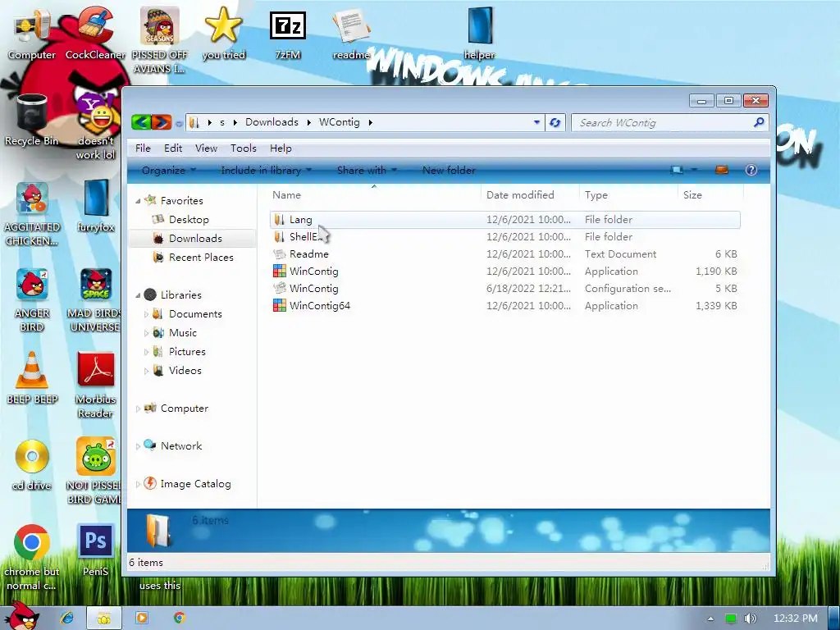Expand the Computer tree node
This screenshot has height=630, width=840.
138,409
